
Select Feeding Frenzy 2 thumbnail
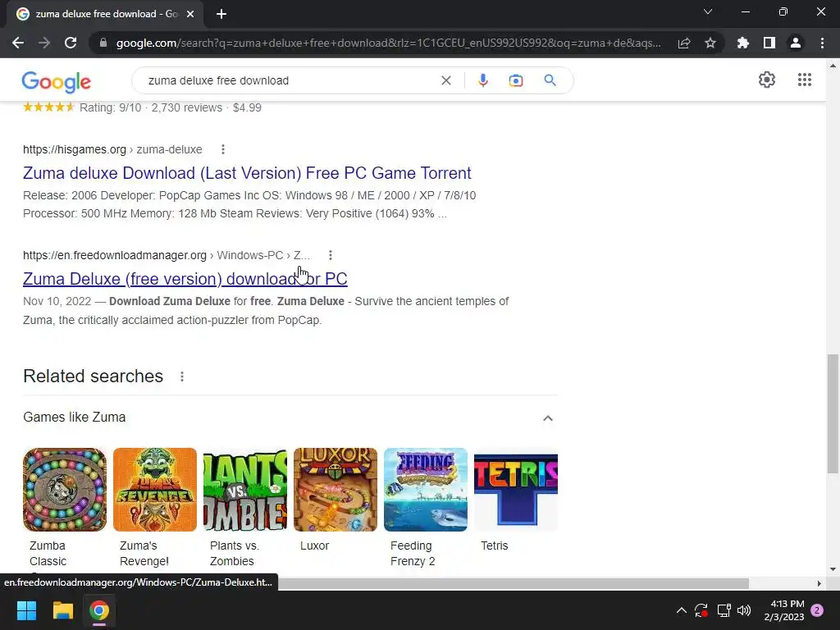pos(426,490)
